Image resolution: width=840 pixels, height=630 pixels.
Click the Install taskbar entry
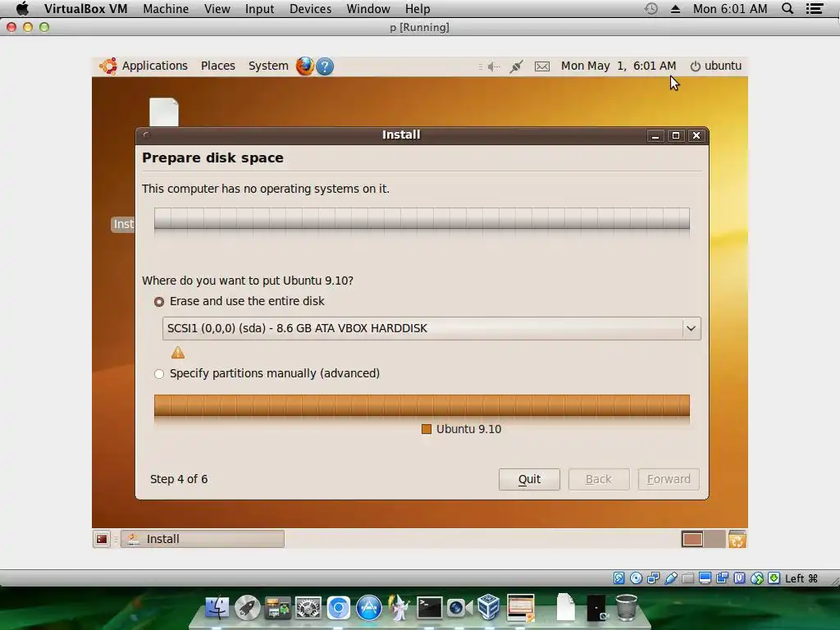point(203,539)
